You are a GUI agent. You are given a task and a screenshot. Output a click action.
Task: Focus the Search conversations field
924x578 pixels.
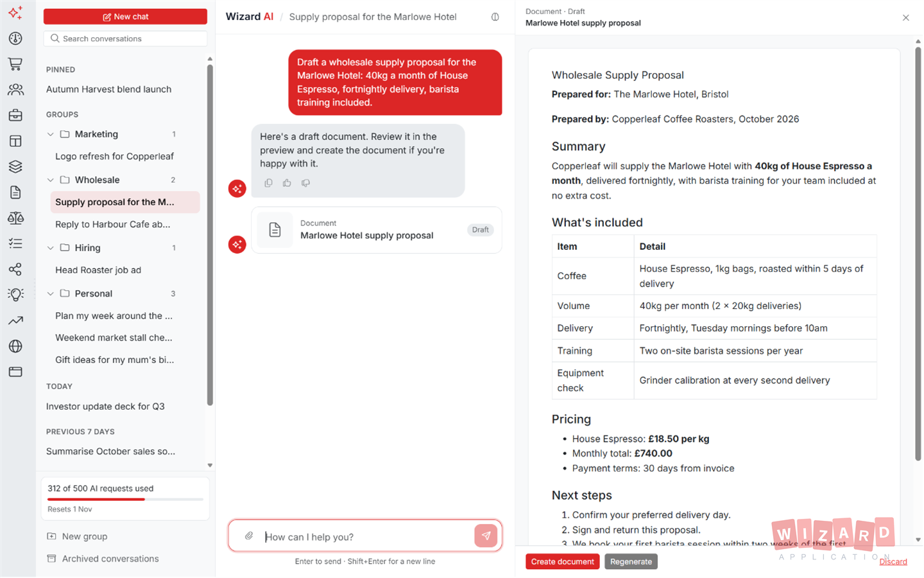tap(125, 39)
